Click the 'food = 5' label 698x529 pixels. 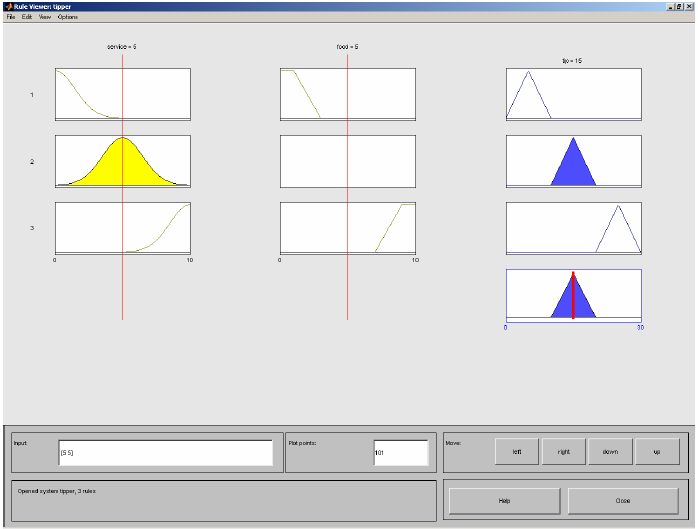347,47
